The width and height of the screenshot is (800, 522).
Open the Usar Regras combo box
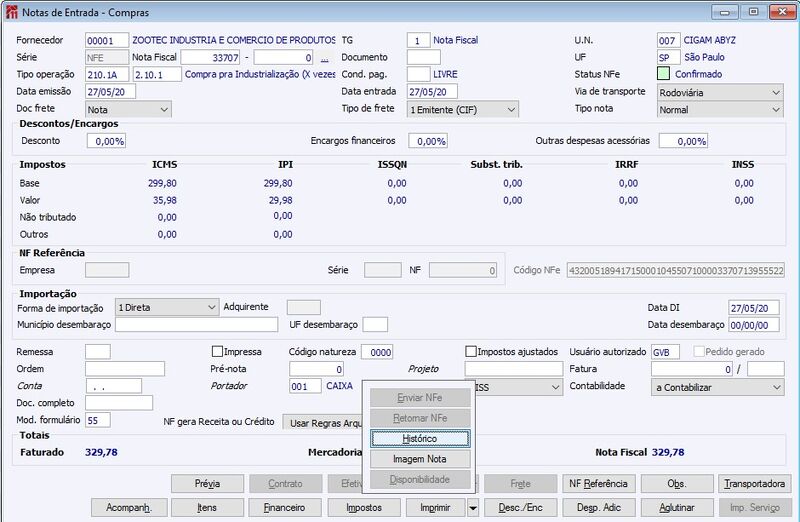click(x=322, y=423)
